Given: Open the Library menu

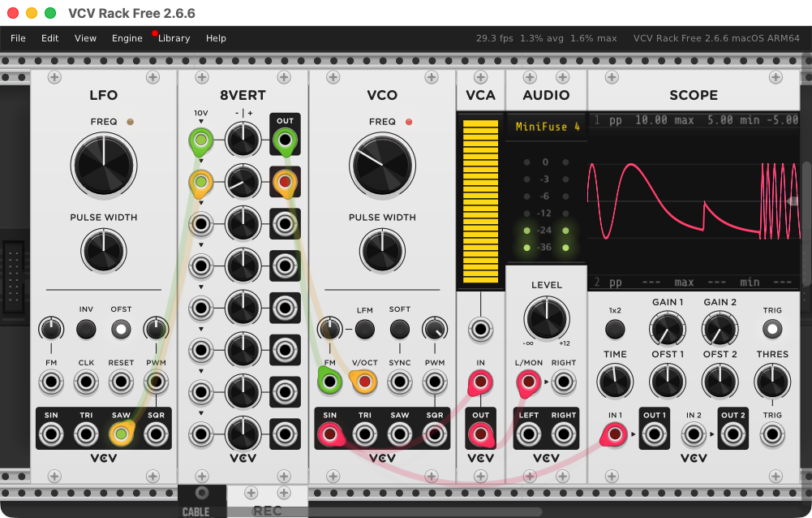Looking at the screenshot, I should (174, 38).
